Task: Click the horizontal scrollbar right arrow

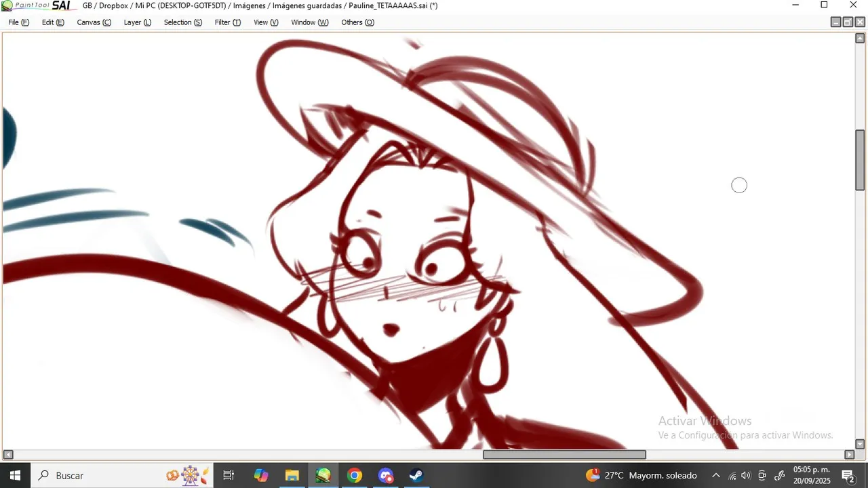Action: point(849,455)
